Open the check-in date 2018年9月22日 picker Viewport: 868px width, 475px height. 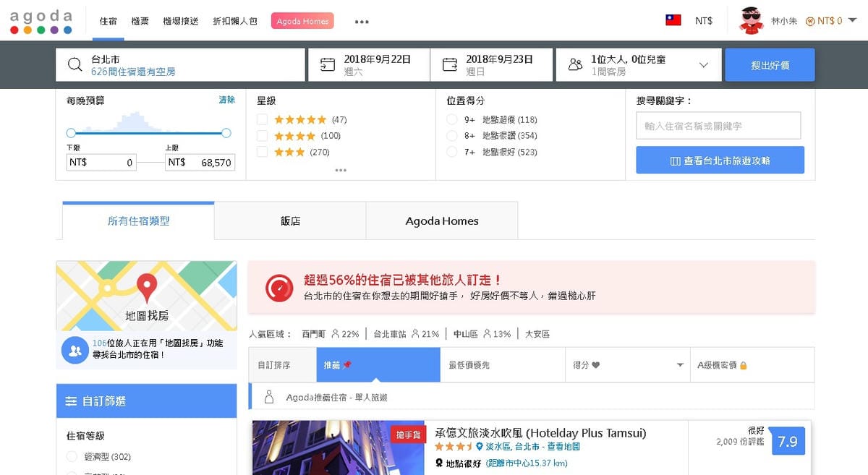[x=369, y=65]
